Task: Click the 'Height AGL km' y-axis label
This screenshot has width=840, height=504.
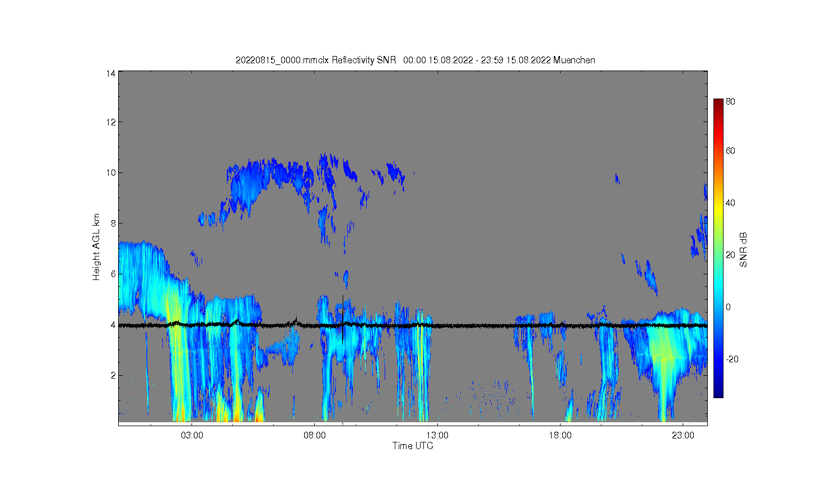Action: tap(96, 247)
